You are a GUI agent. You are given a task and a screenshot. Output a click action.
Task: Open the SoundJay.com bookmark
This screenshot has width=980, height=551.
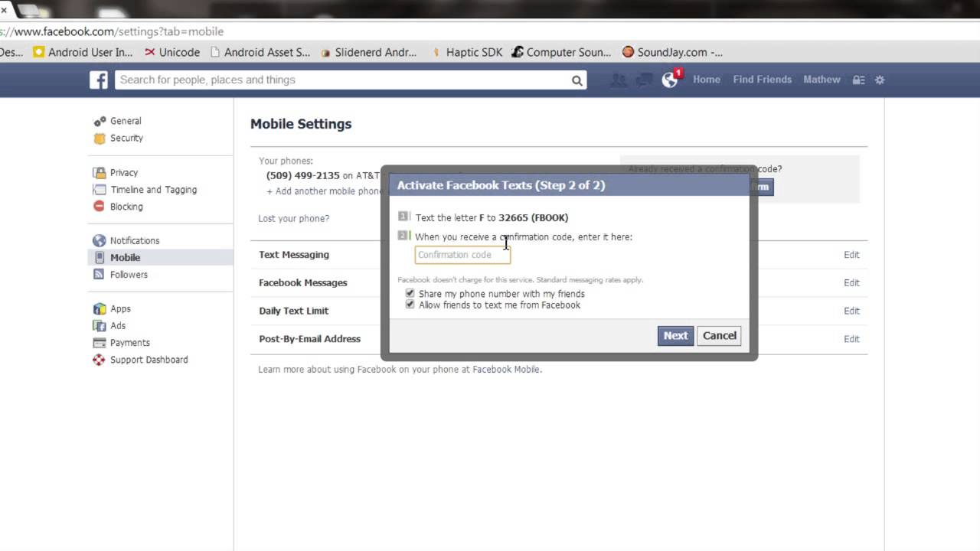(672, 52)
